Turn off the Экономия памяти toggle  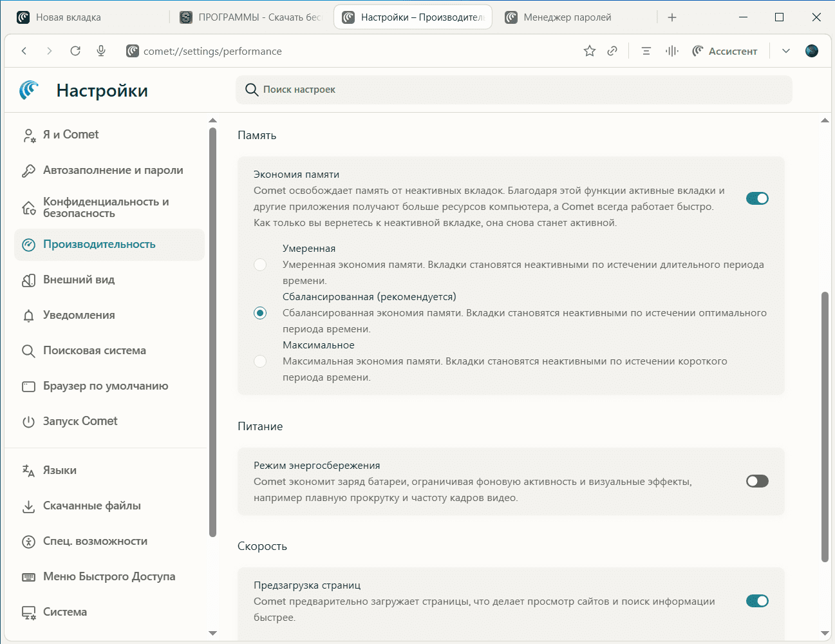point(757,198)
